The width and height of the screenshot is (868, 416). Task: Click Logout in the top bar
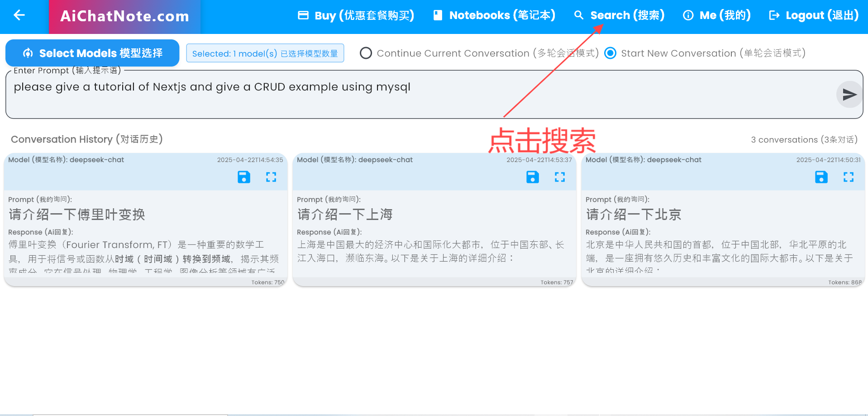click(814, 15)
